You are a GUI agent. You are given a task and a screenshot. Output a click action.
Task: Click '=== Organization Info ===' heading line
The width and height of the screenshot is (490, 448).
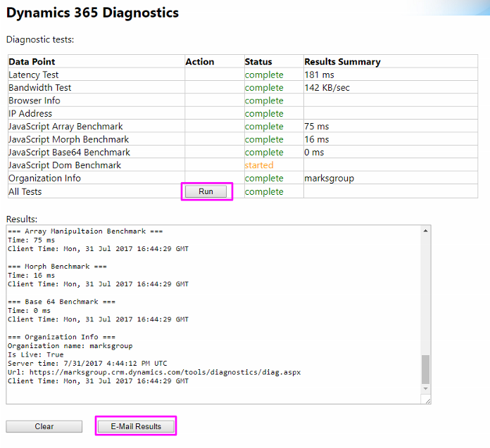[x=61, y=337]
